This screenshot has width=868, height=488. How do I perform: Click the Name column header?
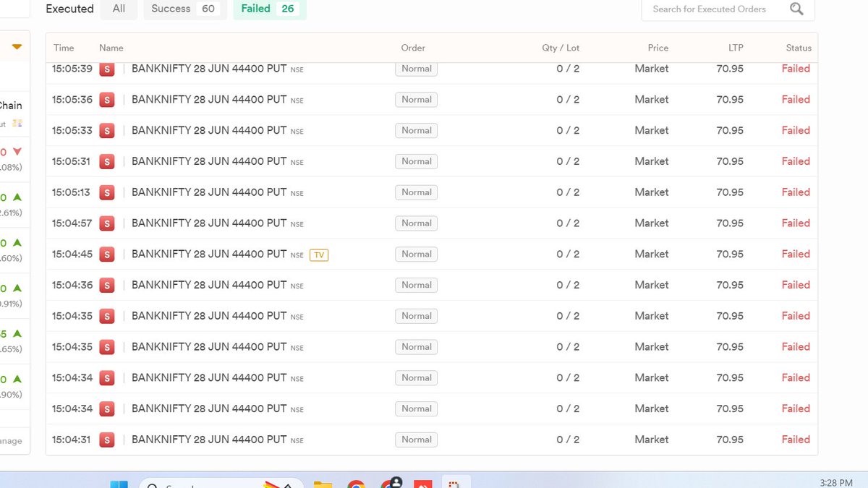pos(111,48)
